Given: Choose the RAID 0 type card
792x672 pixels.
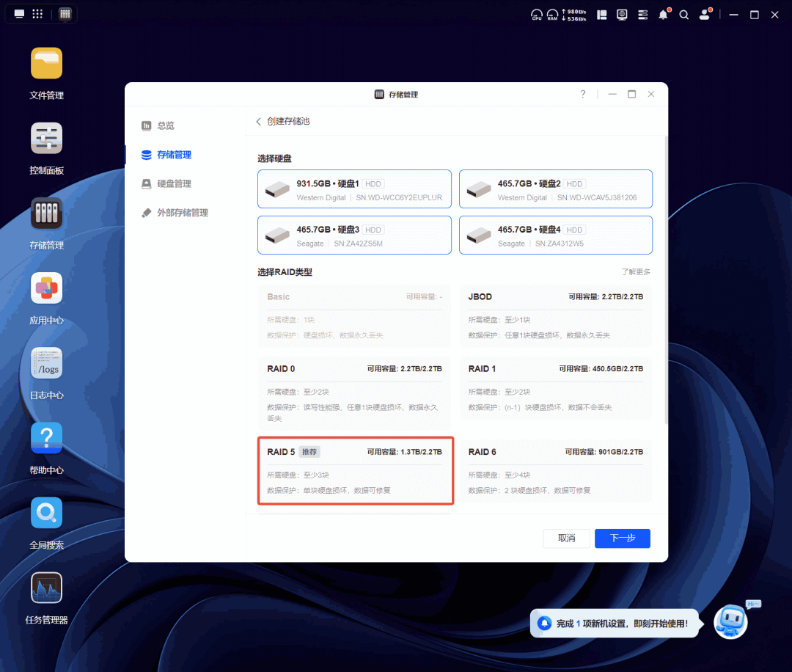Looking at the screenshot, I should (355, 392).
